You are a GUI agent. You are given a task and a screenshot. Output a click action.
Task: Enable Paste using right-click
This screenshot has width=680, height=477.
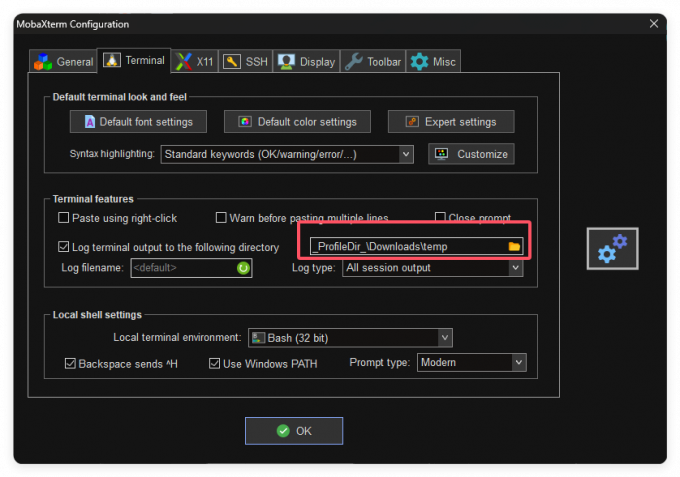point(63,218)
